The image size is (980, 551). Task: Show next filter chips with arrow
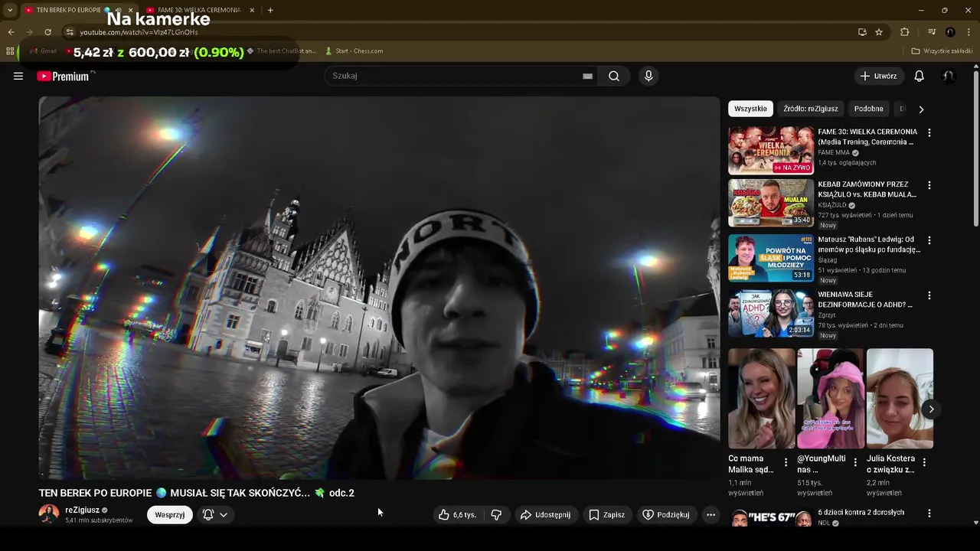[x=921, y=109]
